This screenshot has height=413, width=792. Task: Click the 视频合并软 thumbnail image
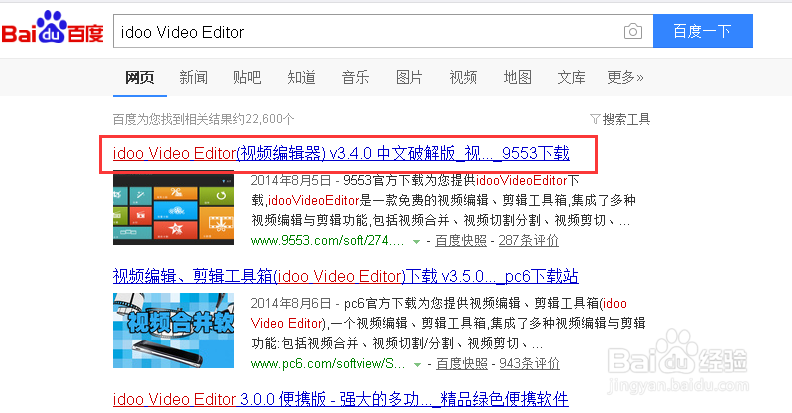pyautogui.click(x=173, y=330)
